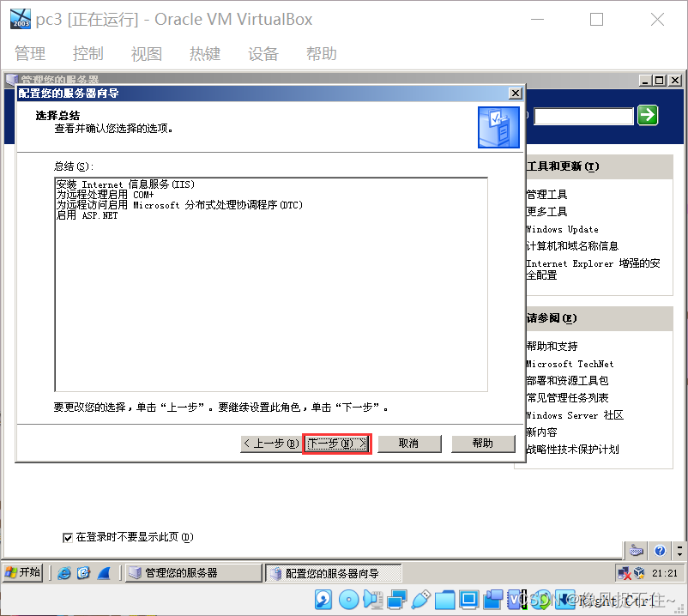Close the 配置您的服务器向导 dialog
This screenshot has height=616, width=688.
[515, 93]
